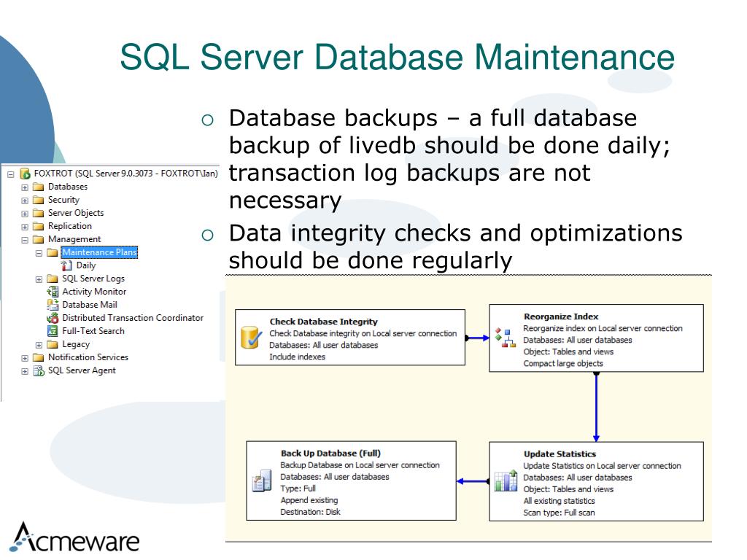Select the highlighted Maintenance Plans label
747x560 pixels.
[x=99, y=252]
